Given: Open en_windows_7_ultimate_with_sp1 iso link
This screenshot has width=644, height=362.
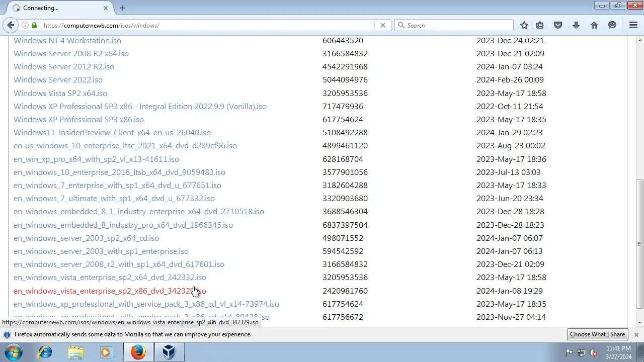Looking at the screenshot, I should tap(114, 198).
